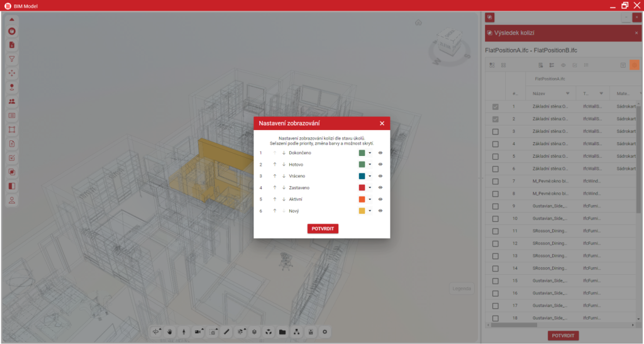Open the folder icon in bottom toolbar

[x=282, y=331]
